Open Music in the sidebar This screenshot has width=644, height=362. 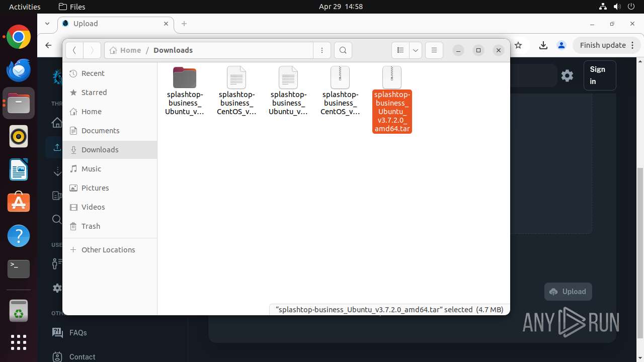point(110,169)
